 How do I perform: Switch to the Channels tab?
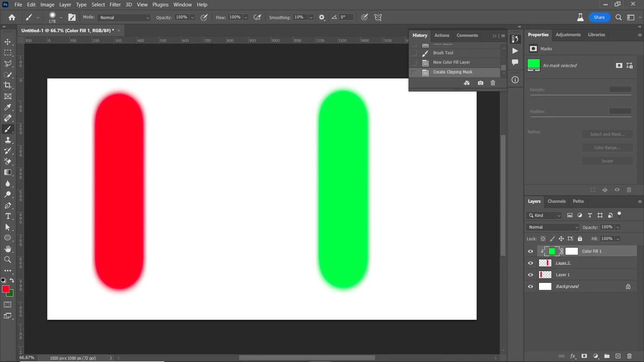(x=556, y=201)
